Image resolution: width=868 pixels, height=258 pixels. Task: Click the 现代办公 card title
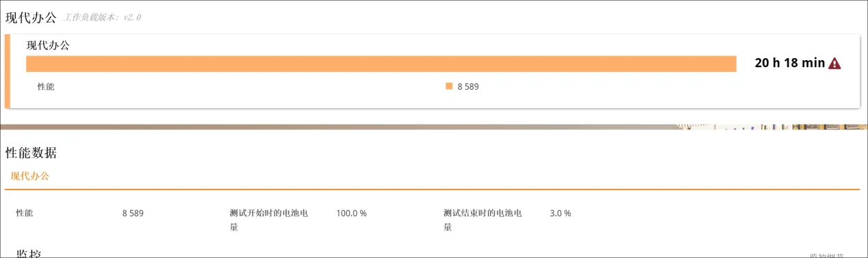48,45
